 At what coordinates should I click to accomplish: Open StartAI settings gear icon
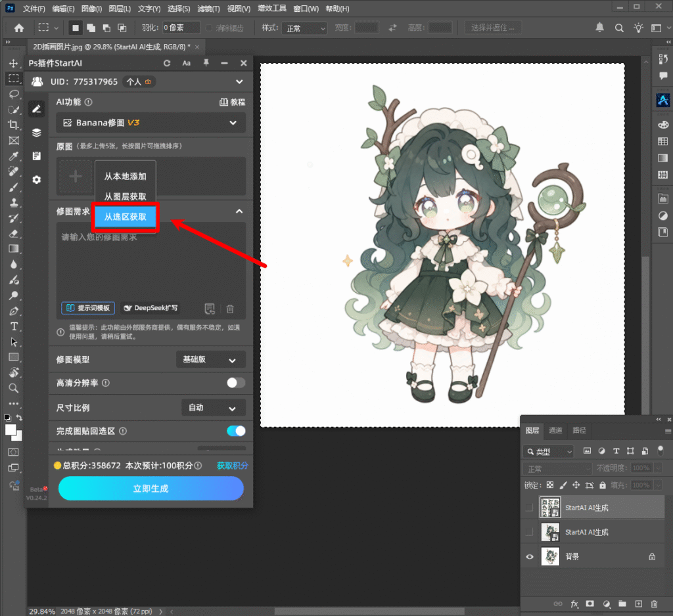[37, 180]
